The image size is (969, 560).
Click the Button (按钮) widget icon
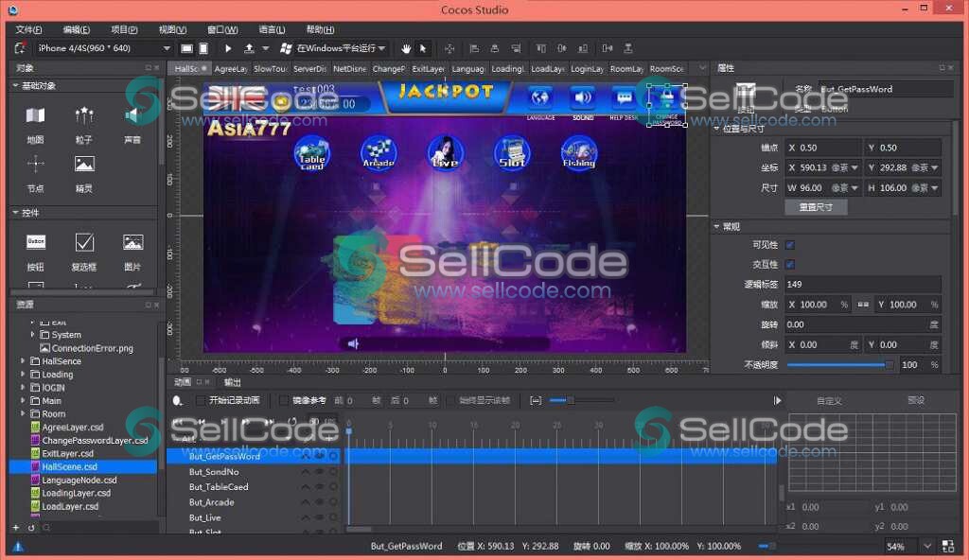click(36, 242)
